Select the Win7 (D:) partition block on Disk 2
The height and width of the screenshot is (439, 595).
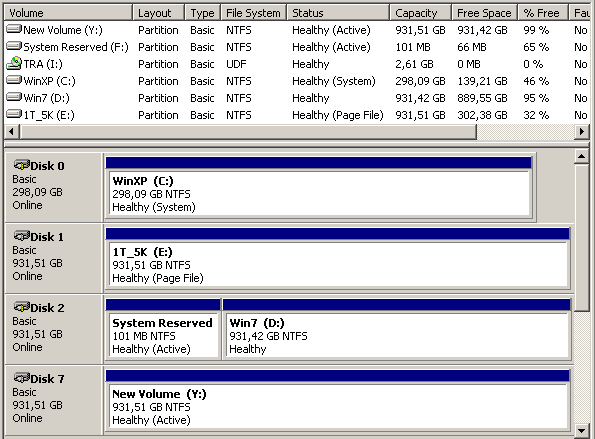coord(397,329)
